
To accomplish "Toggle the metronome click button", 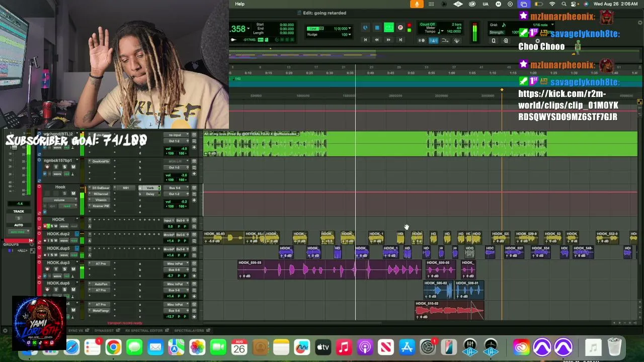I will click(x=433, y=40).
